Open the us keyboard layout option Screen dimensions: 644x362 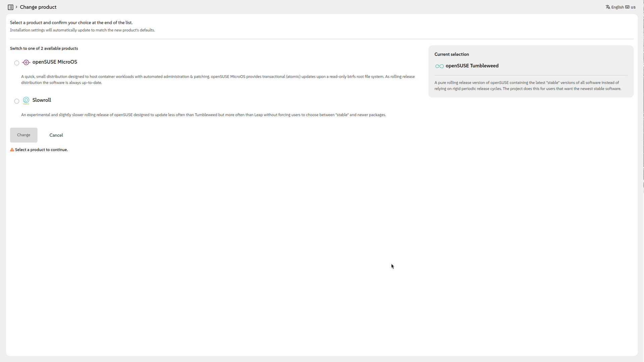[633, 7]
